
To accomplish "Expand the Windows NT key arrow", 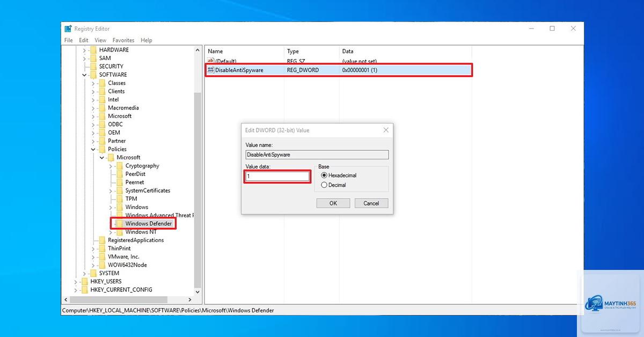I will 111,232.
